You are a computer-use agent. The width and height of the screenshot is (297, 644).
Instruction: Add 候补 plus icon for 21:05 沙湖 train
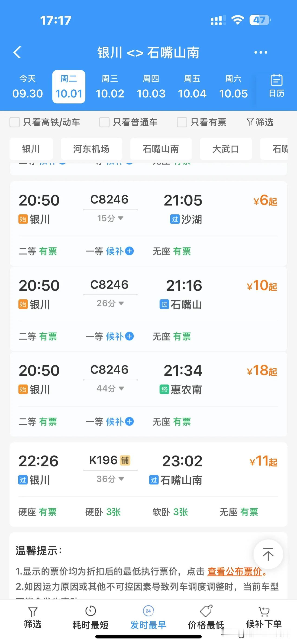[x=129, y=251]
